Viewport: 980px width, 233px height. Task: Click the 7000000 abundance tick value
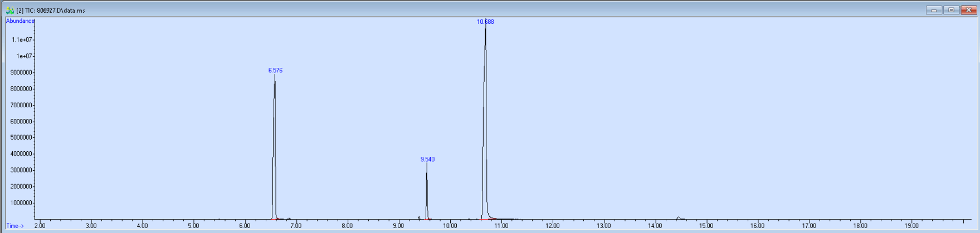click(22, 105)
